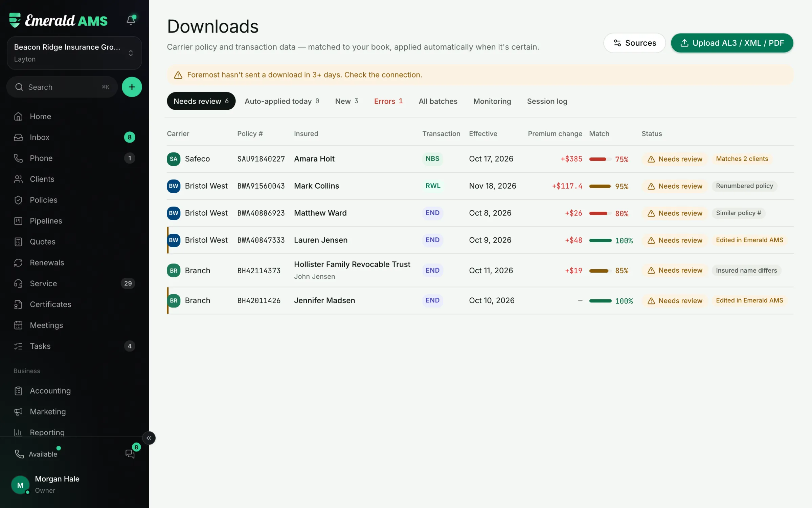
Task: Switch to the New tab
Action: click(x=346, y=101)
